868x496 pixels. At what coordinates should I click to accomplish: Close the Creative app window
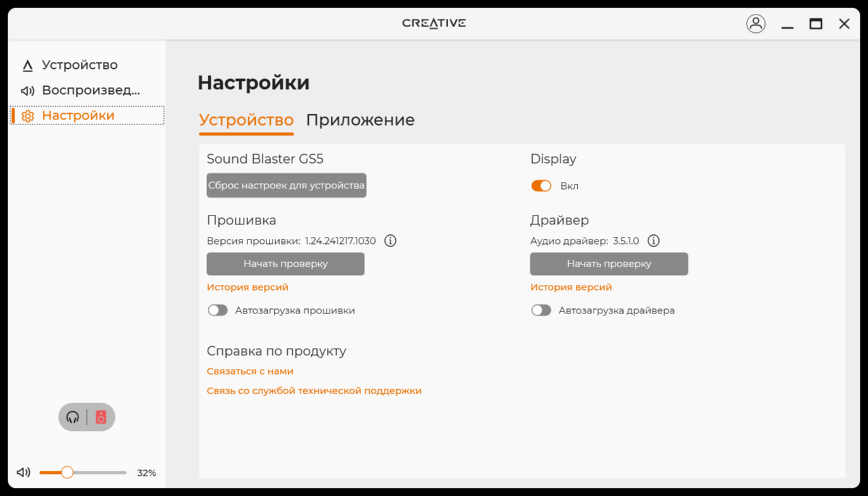[844, 24]
